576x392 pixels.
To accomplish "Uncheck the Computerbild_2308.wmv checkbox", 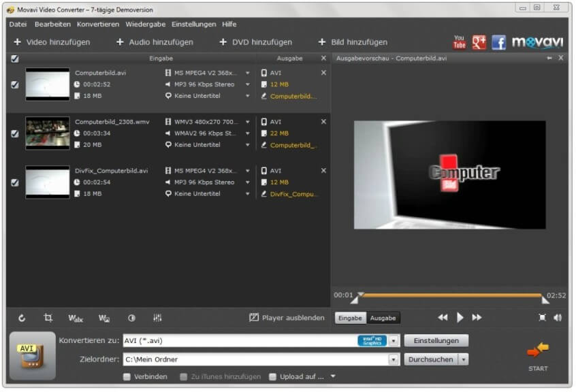I will pyautogui.click(x=15, y=133).
